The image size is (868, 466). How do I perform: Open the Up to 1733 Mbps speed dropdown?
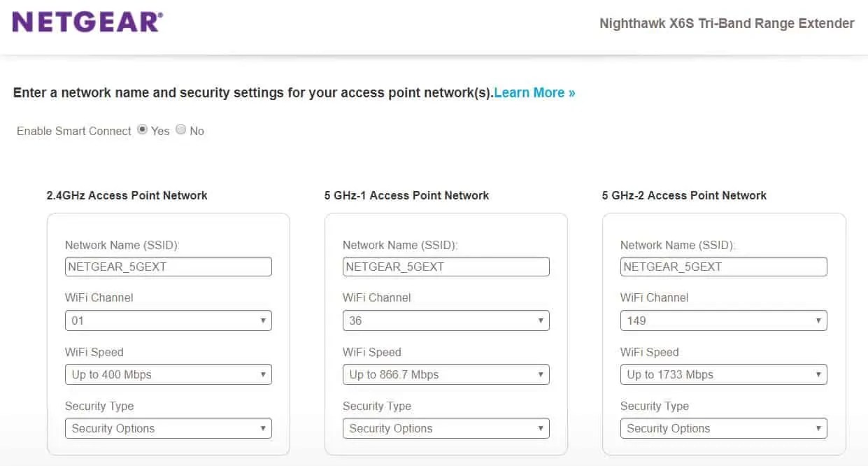click(723, 374)
